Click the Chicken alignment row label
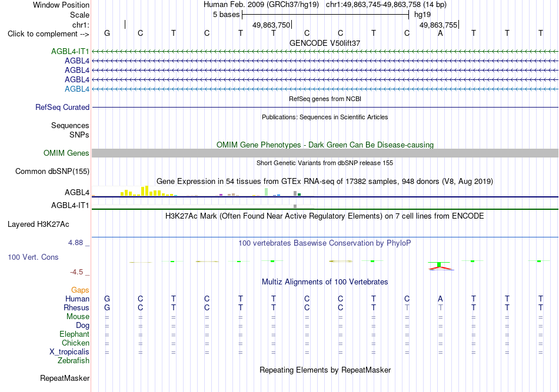 [75, 343]
